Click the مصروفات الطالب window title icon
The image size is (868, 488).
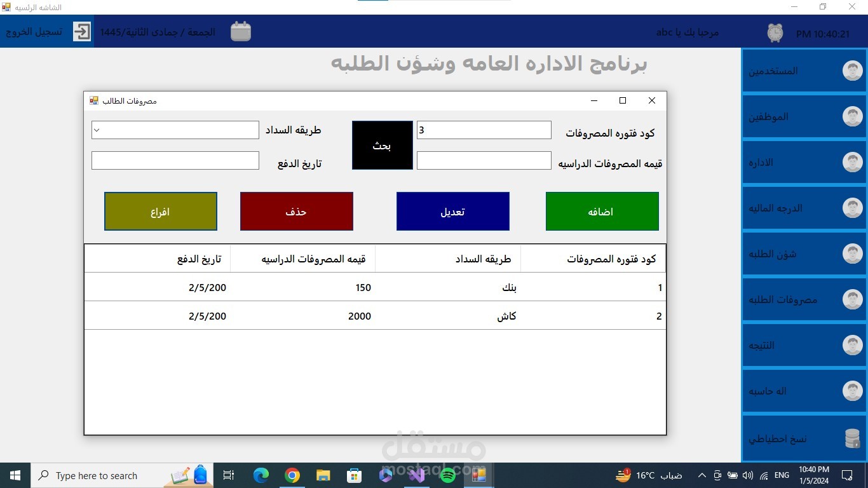(94, 100)
